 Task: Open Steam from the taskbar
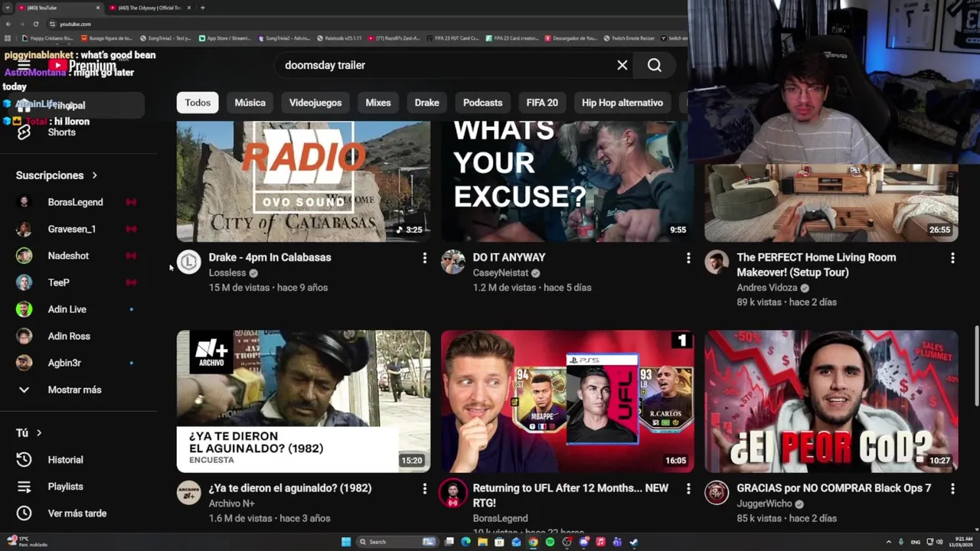point(634,542)
